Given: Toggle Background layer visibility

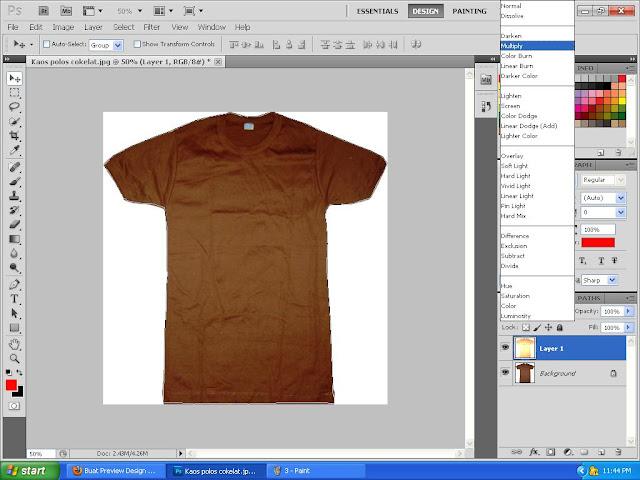Looking at the screenshot, I should coord(504,372).
